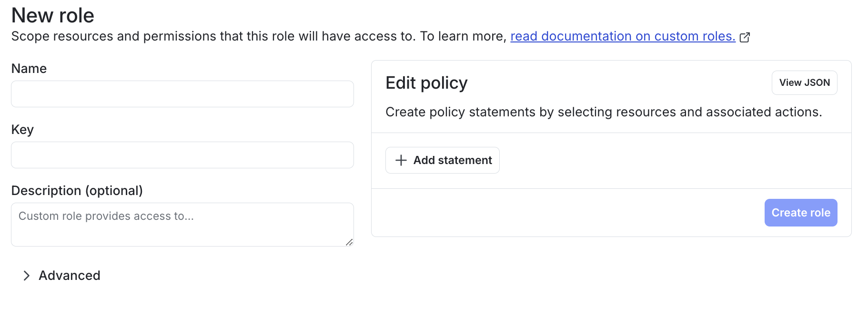Viewport: 868px width, 309px height.
Task: Click the policy statements helper text
Action: click(x=604, y=112)
